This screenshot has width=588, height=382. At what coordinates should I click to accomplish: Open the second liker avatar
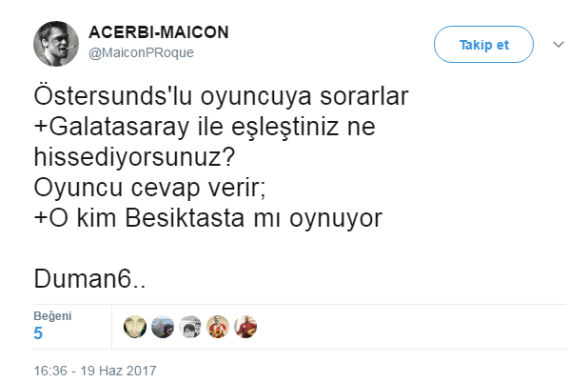163,326
